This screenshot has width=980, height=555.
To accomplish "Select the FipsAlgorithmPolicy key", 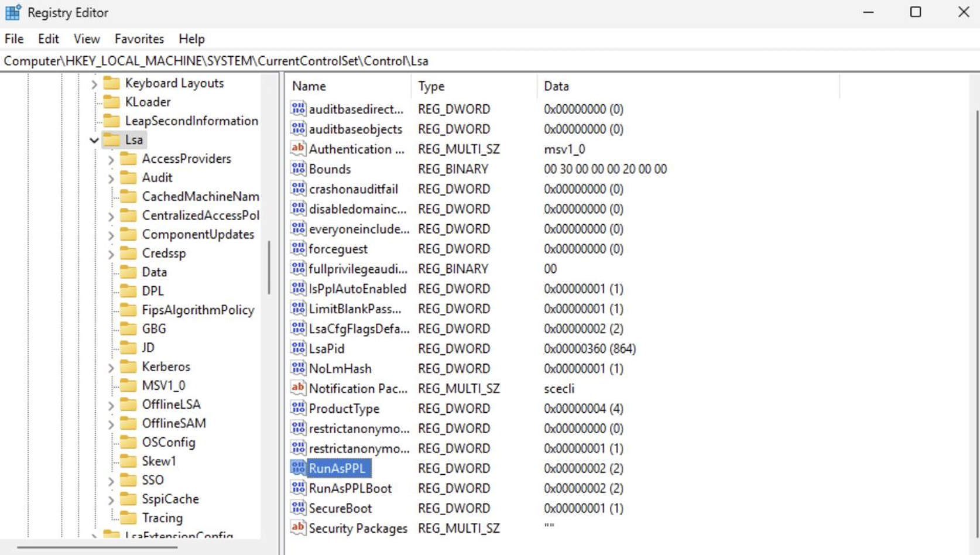I will coord(197,310).
